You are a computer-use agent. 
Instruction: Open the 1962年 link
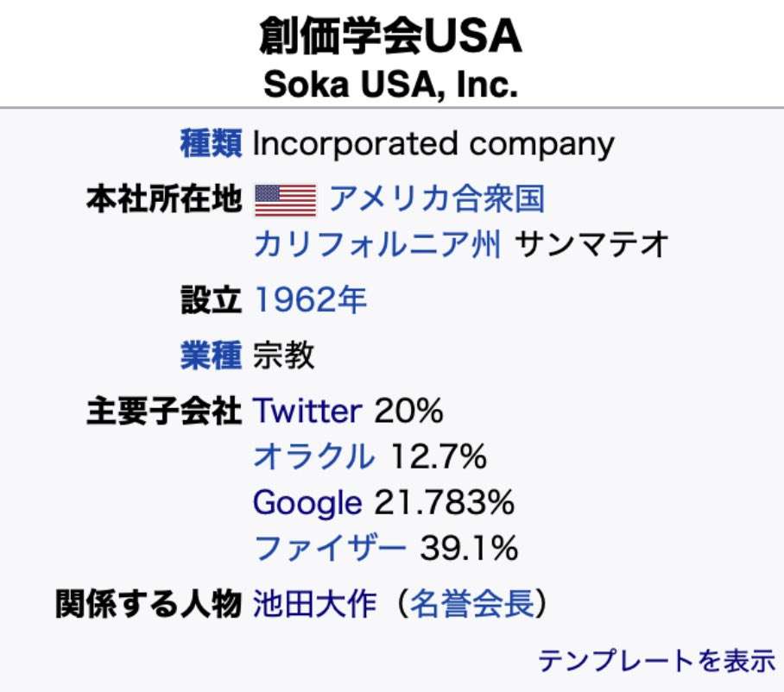pos(311,300)
